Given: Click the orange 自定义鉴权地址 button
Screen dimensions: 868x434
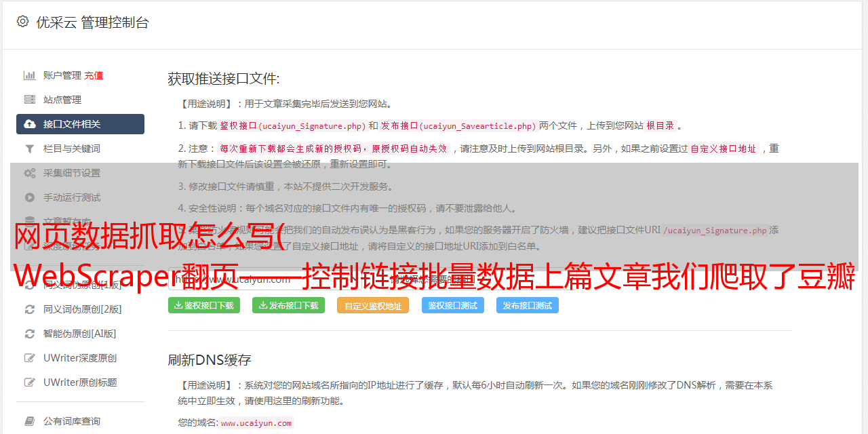Looking at the screenshot, I should tap(373, 305).
